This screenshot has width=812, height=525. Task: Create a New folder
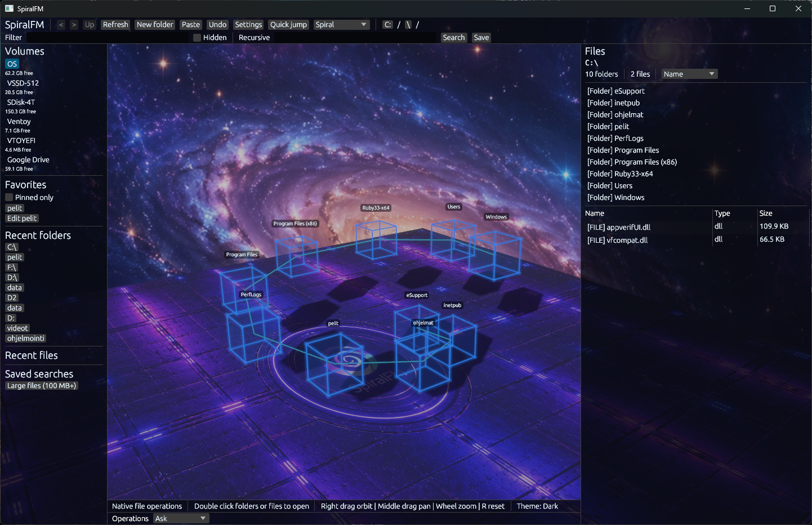[155, 25]
